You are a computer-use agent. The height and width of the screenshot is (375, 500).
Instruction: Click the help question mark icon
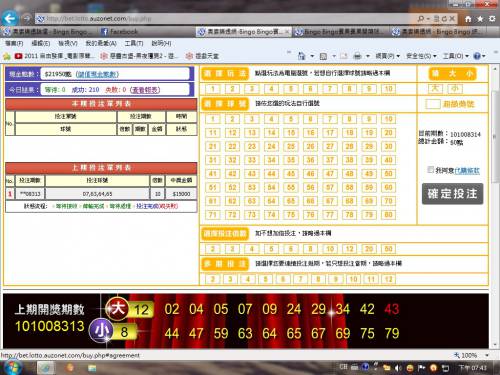477,56
